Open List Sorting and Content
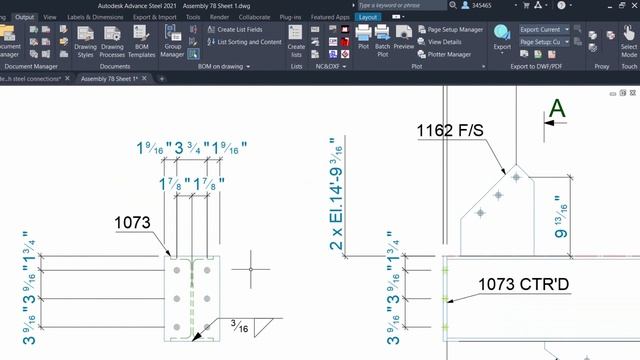 (244, 42)
